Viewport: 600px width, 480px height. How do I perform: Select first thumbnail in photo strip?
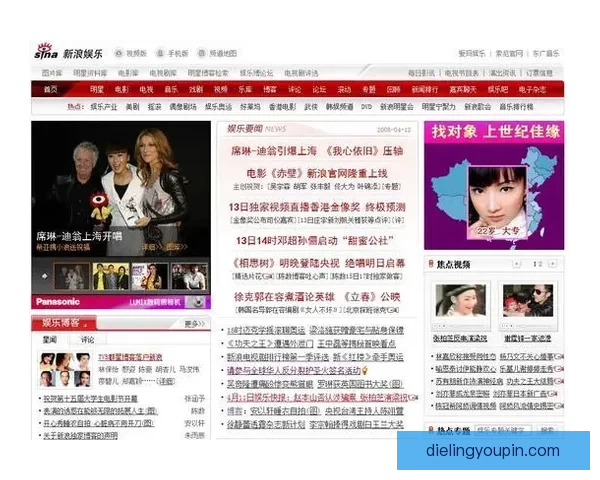pyautogui.click(x=72, y=276)
